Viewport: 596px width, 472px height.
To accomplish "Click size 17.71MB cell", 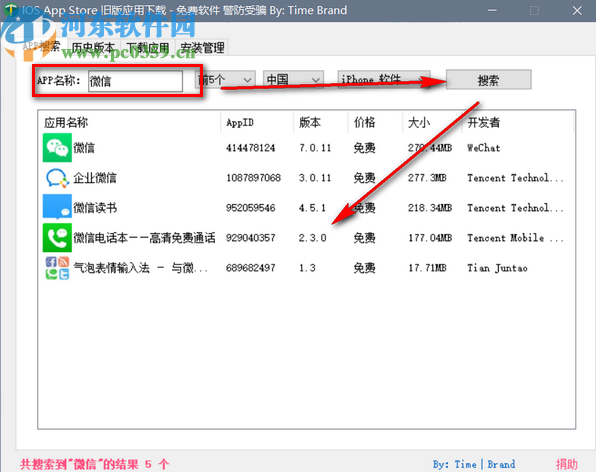I will coord(427,268).
